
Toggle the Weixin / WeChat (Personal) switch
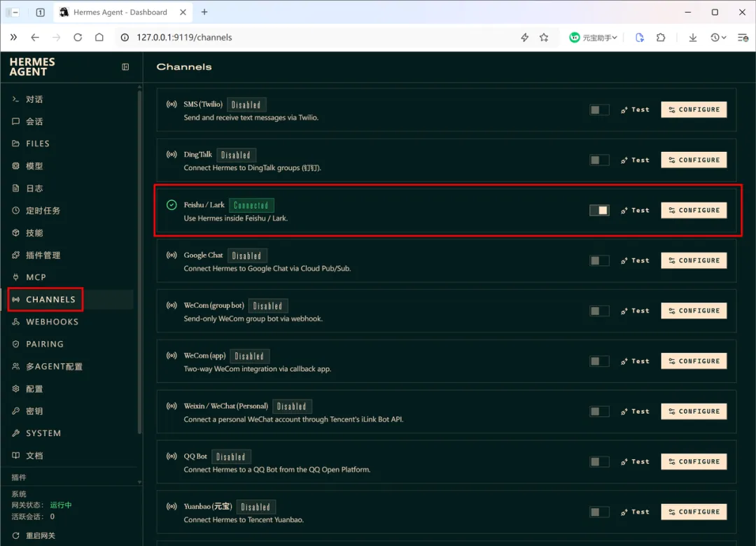(599, 412)
